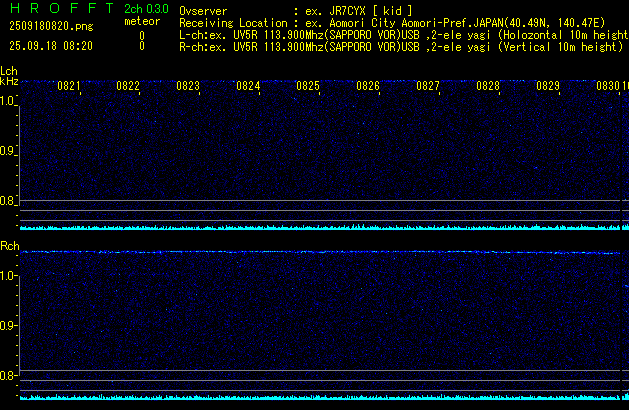Click the Lch channel label

click(x=9, y=71)
